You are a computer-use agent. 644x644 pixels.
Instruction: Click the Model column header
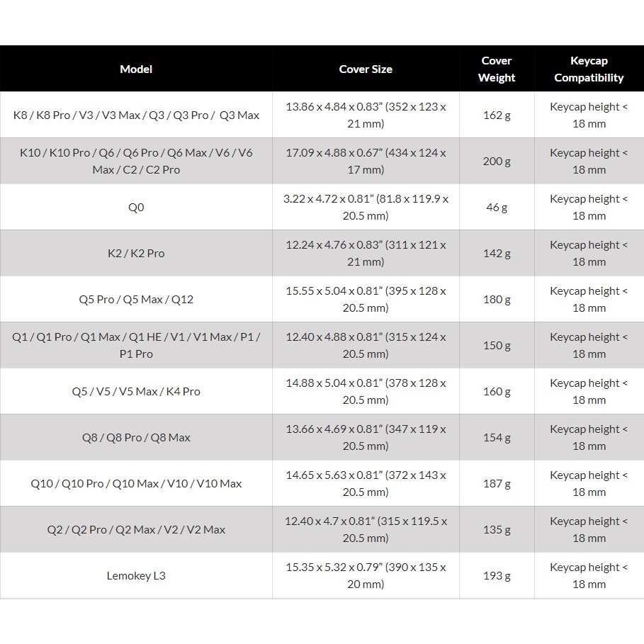136,69
